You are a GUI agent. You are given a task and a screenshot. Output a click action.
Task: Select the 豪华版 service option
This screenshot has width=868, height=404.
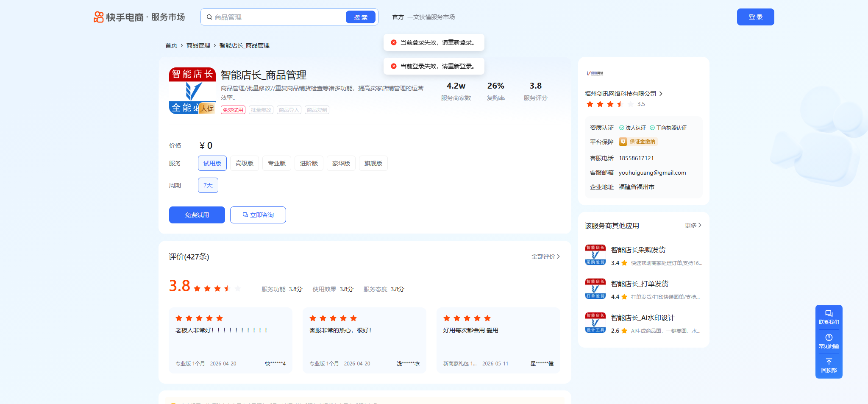[x=341, y=163]
